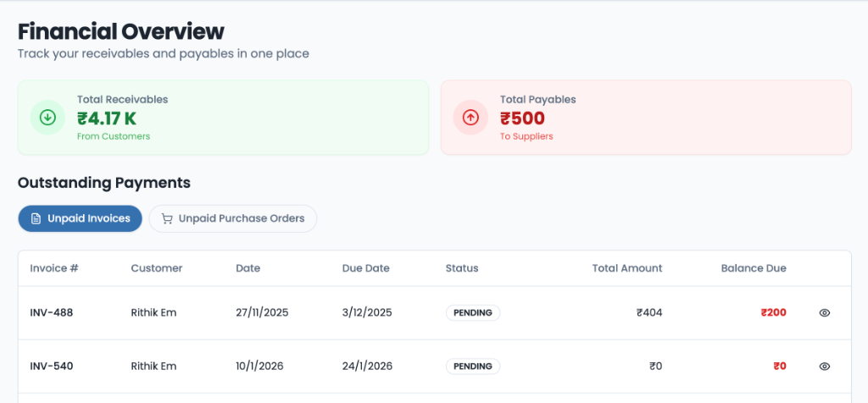Image resolution: width=868 pixels, height=403 pixels.
Task: Sort by Invoice # column header
Action: (54, 268)
